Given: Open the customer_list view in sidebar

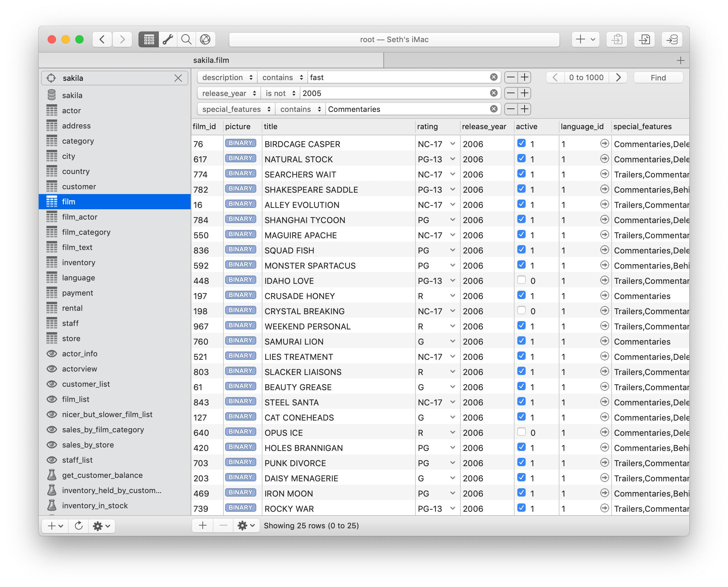Looking at the screenshot, I should [115, 384].
